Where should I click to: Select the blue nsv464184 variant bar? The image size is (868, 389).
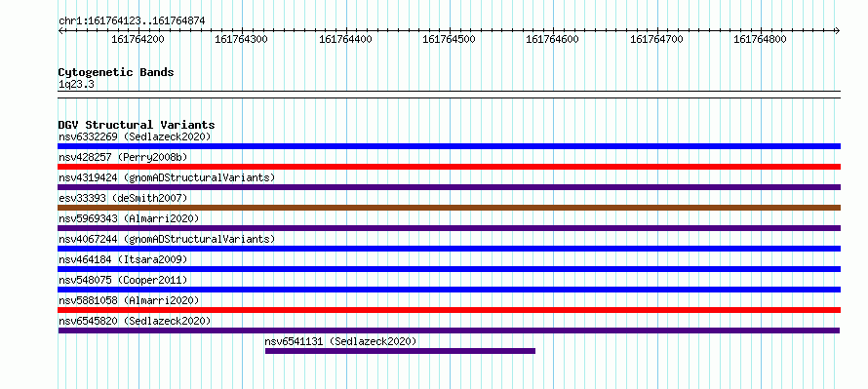click(449, 269)
